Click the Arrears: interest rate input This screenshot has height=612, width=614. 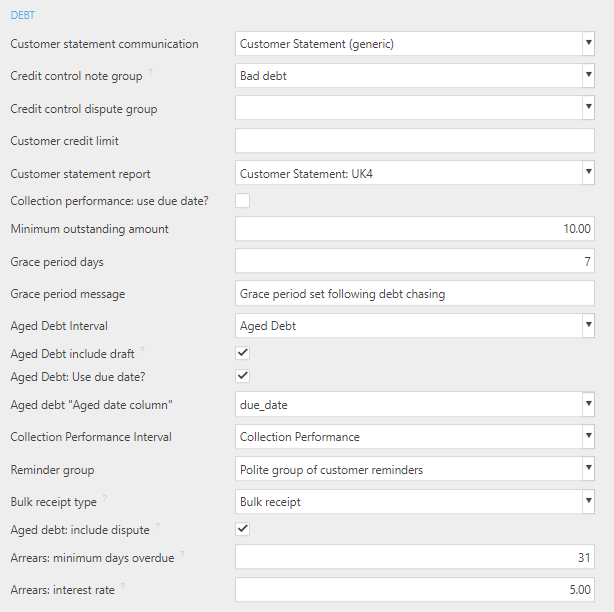tap(415, 590)
